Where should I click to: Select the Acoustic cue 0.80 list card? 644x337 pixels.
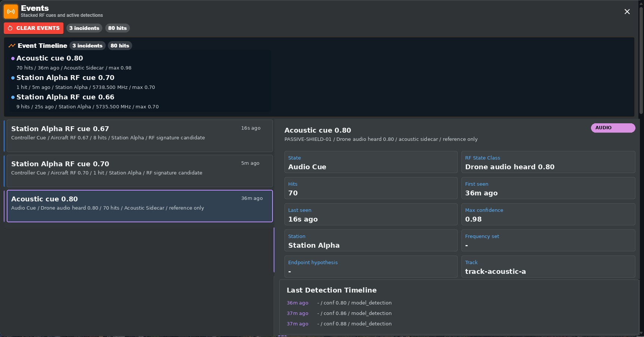(x=140, y=206)
